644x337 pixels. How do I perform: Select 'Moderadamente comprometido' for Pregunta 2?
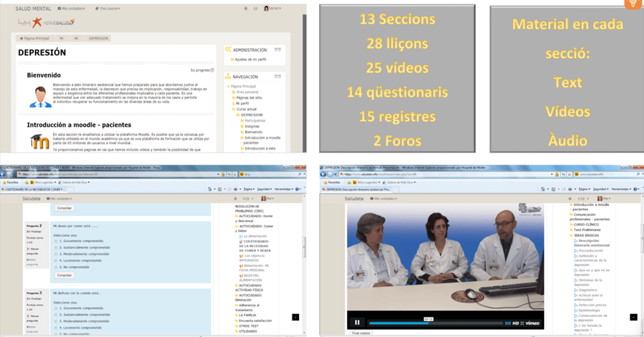pyautogui.click(x=56, y=254)
